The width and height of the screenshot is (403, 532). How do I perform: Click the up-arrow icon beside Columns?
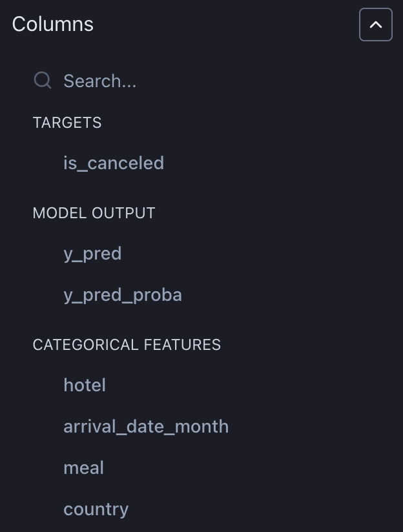(x=375, y=25)
